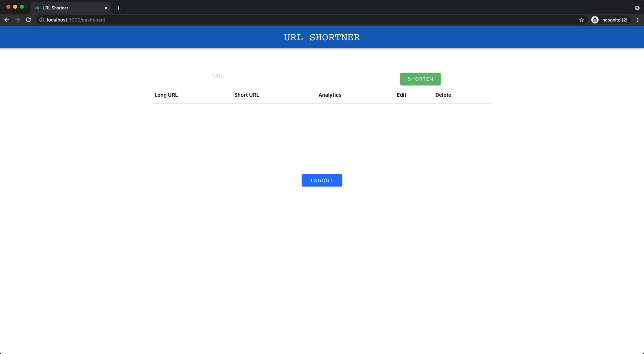The image size is (644, 354).
Task: Click the site info icon in address bar
Action: tap(41, 20)
